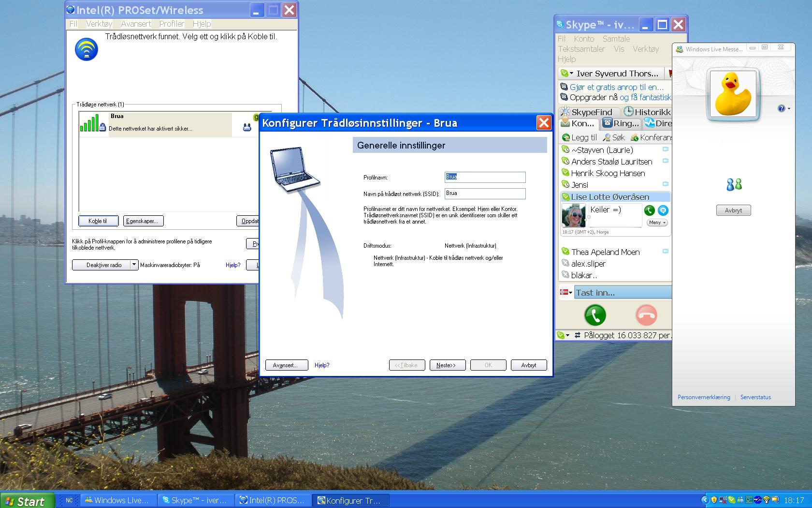Open dropdown arrow beside Messenger help icon

point(789,108)
